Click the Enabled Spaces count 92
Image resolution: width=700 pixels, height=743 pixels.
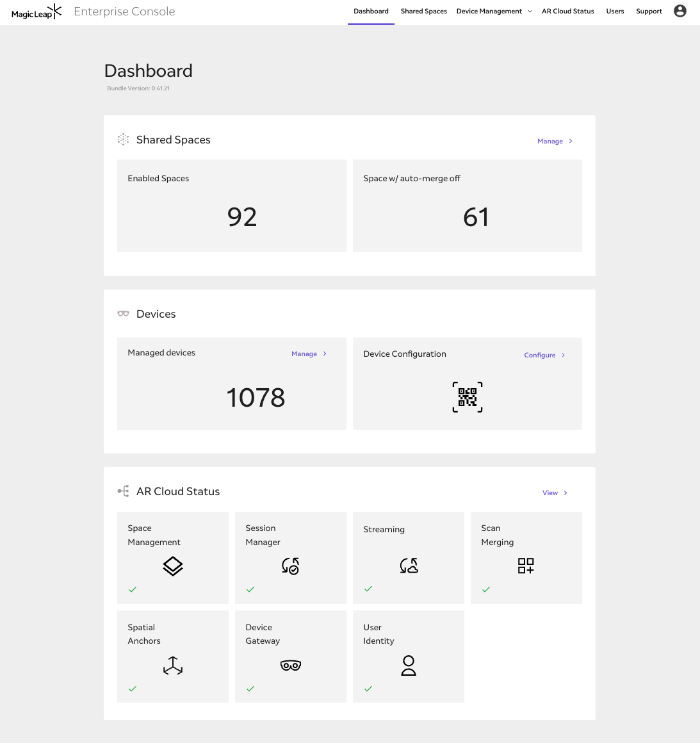pyautogui.click(x=241, y=217)
